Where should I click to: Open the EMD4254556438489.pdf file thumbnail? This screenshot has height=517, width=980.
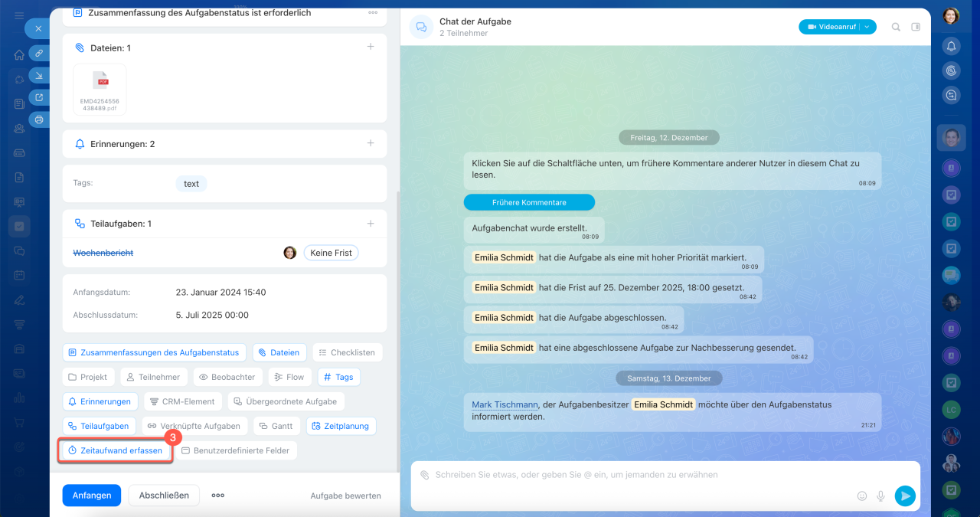pyautogui.click(x=100, y=89)
